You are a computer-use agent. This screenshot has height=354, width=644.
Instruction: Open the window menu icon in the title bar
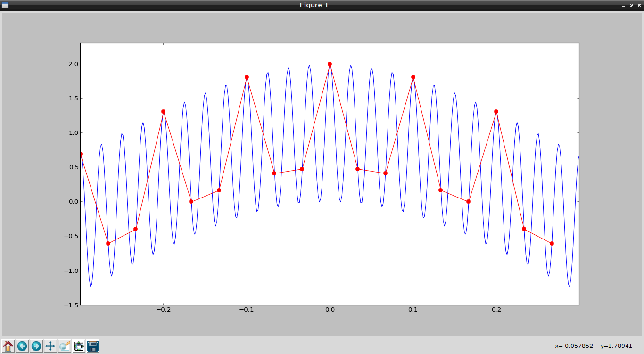pos(5,5)
